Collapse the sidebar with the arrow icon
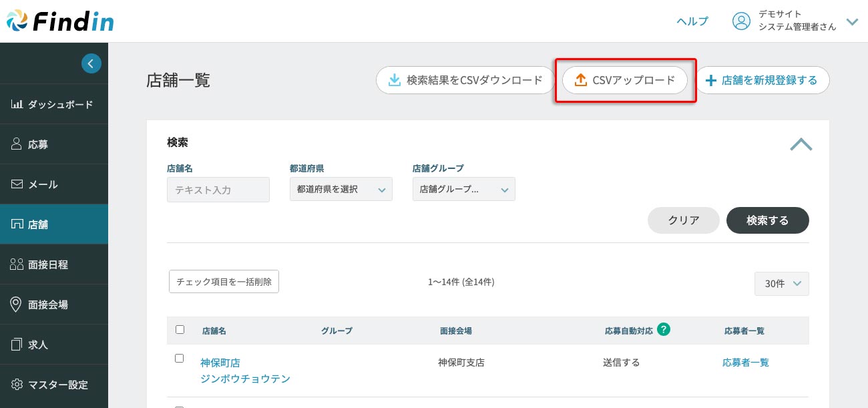Image resolution: width=868 pixels, height=408 pixels. click(91, 63)
